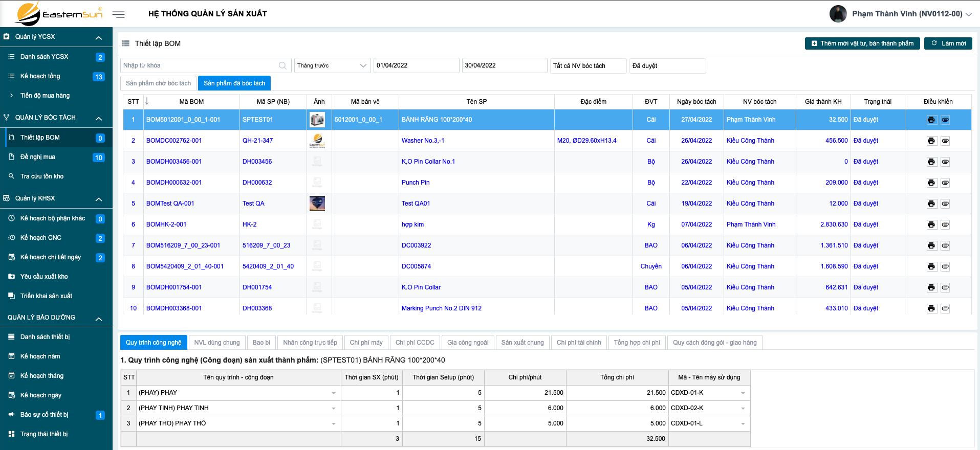Click the hamburger menu icon beside the logo
Image resolution: width=980 pixels, height=450 pixels.
coord(119,14)
